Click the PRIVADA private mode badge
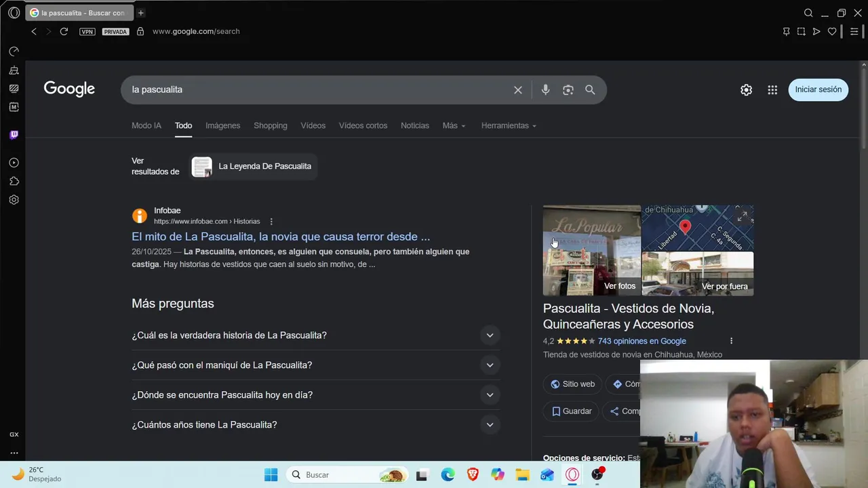The width and height of the screenshot is (868, 488). 115,32
